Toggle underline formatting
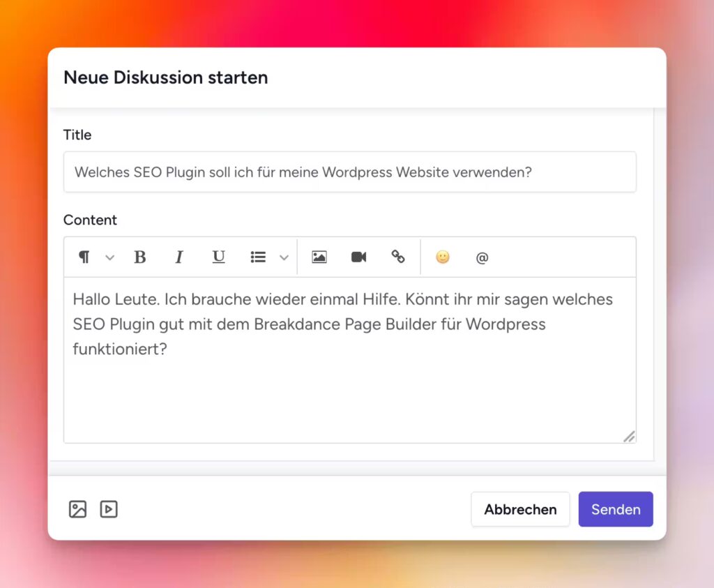The height and width of the screenshot is (588, 714). point(218,257)
